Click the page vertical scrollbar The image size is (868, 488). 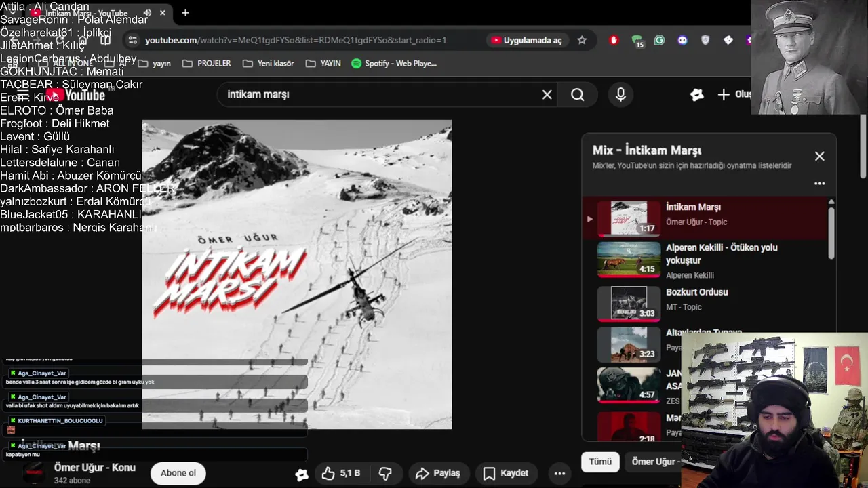click(863, 146)
